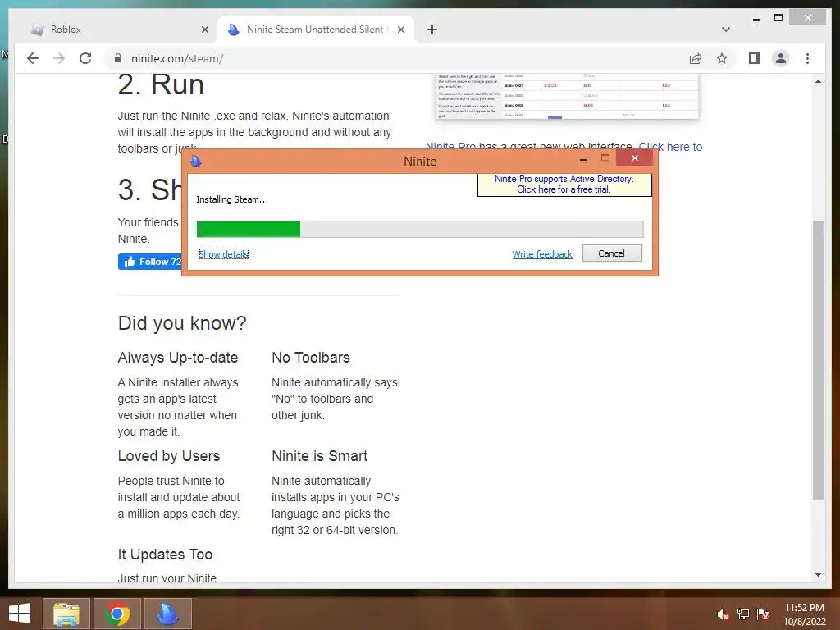Close the Roblox tab
This screenshot has height=630, width=840.
[204, 30]
